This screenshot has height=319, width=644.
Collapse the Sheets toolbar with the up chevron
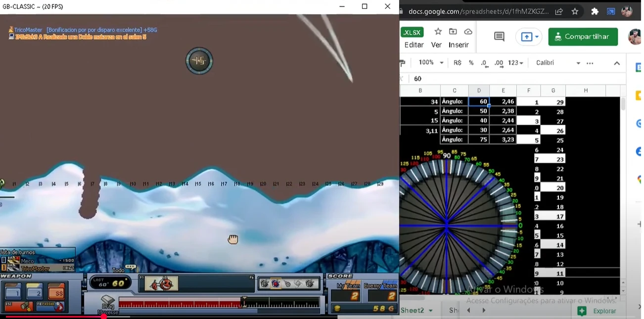coord(617,63)
